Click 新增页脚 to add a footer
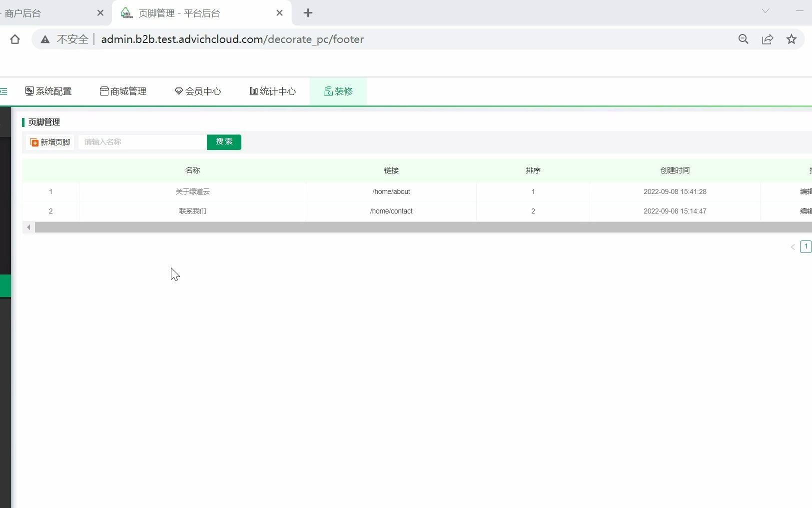 (50, 142)
